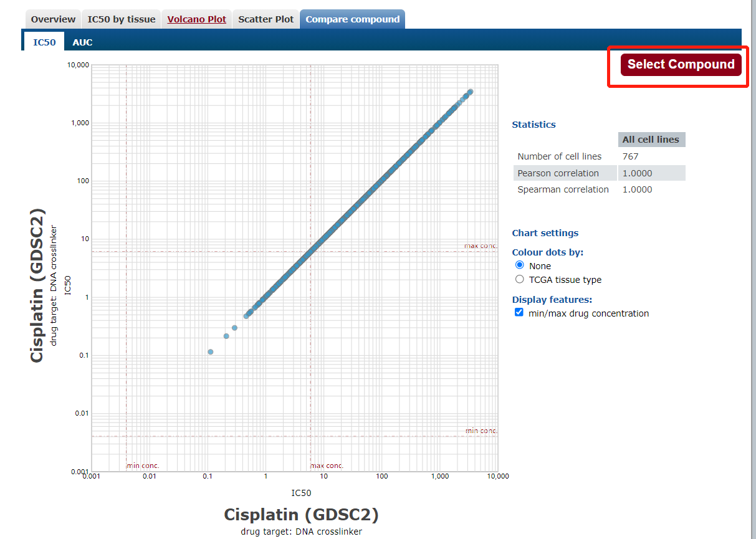Click the x-axis 'drug target: DNA crosslinker' text
Viewport: 756px width, 539px height.
click(x=301, y=532)
